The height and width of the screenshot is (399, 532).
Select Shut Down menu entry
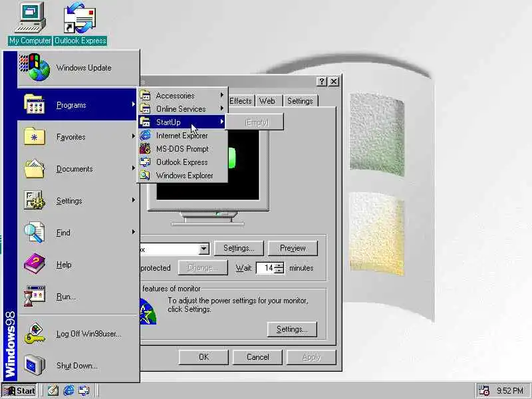pos(78,365)
